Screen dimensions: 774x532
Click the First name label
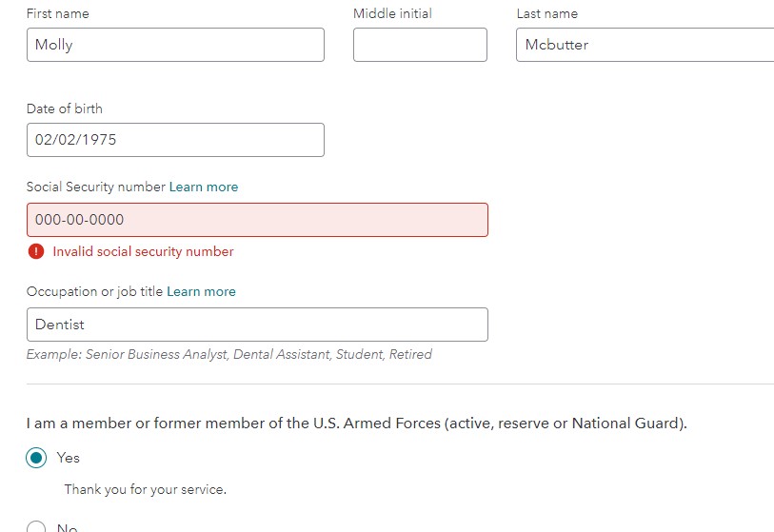click(58, 13)
